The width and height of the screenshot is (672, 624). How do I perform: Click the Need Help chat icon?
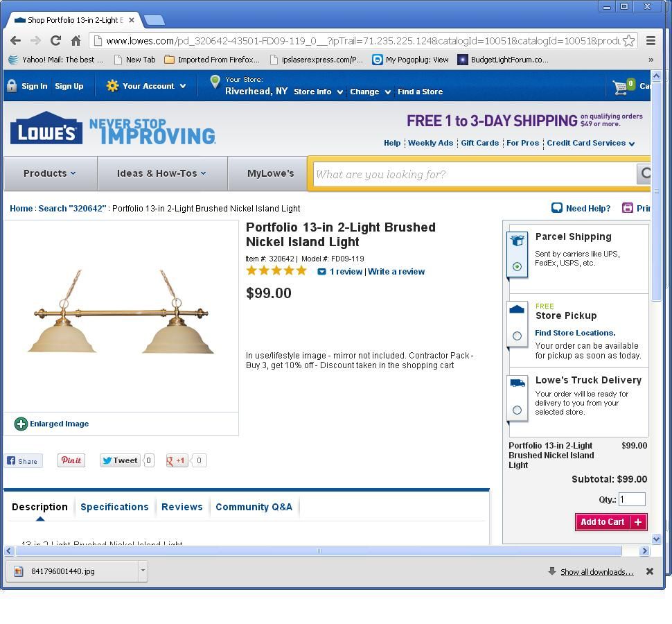pos(557,208)
